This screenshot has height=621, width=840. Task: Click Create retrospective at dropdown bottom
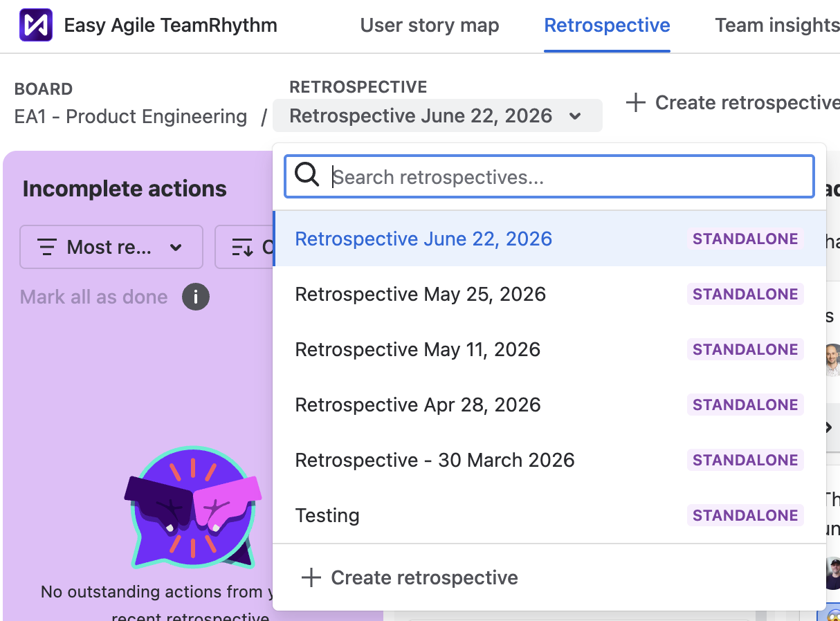[x=410, y=577]
